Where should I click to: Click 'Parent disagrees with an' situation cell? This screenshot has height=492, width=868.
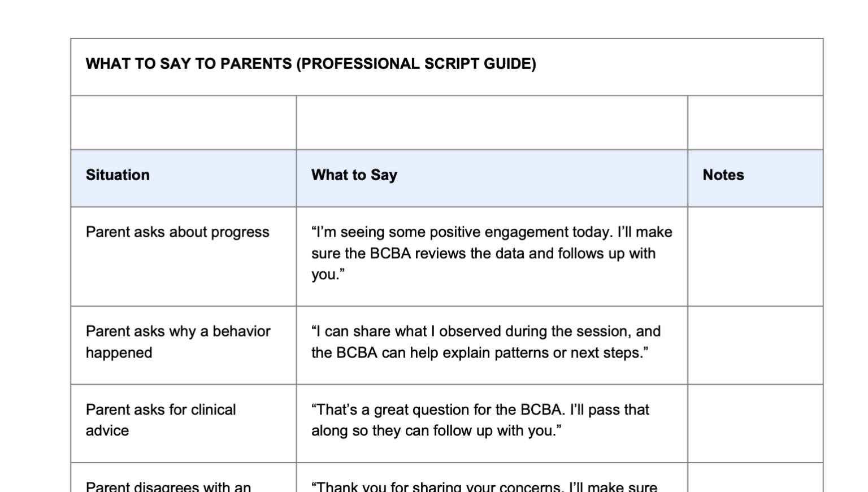(x=168, y=486)
